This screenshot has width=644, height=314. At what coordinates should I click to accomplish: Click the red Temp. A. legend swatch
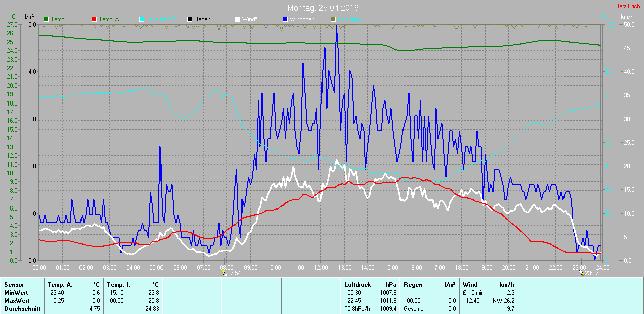94,19
